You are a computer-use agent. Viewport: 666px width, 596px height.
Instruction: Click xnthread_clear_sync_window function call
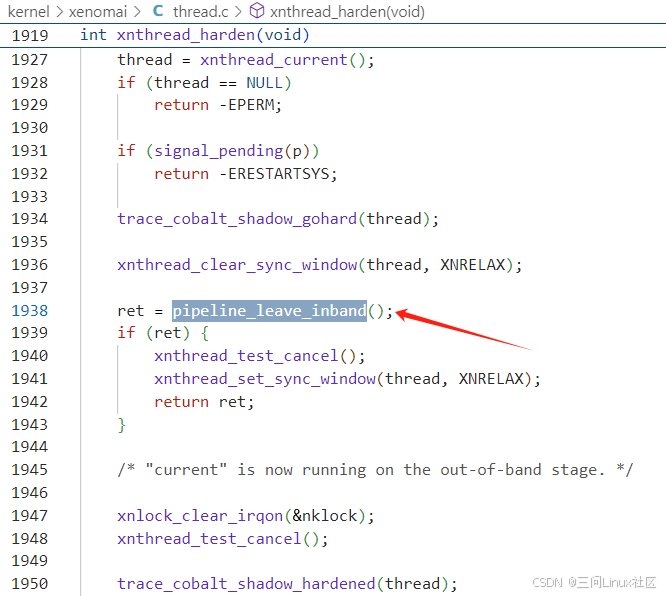click(237, 265)
